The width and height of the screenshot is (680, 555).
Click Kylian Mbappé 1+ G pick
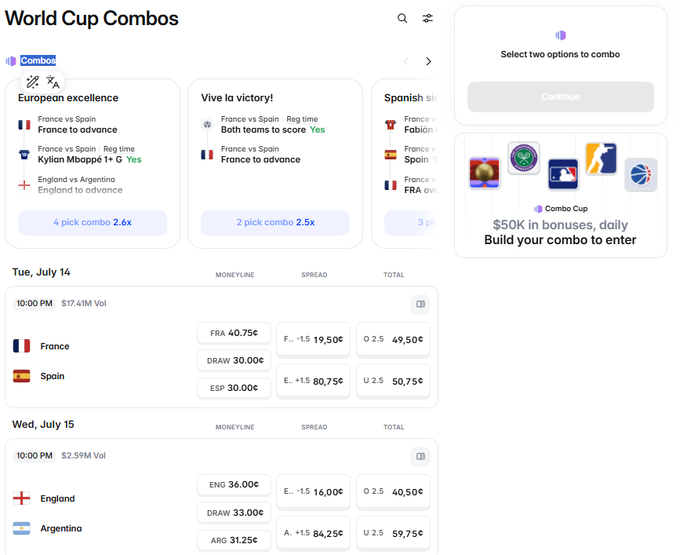point(89,160)
